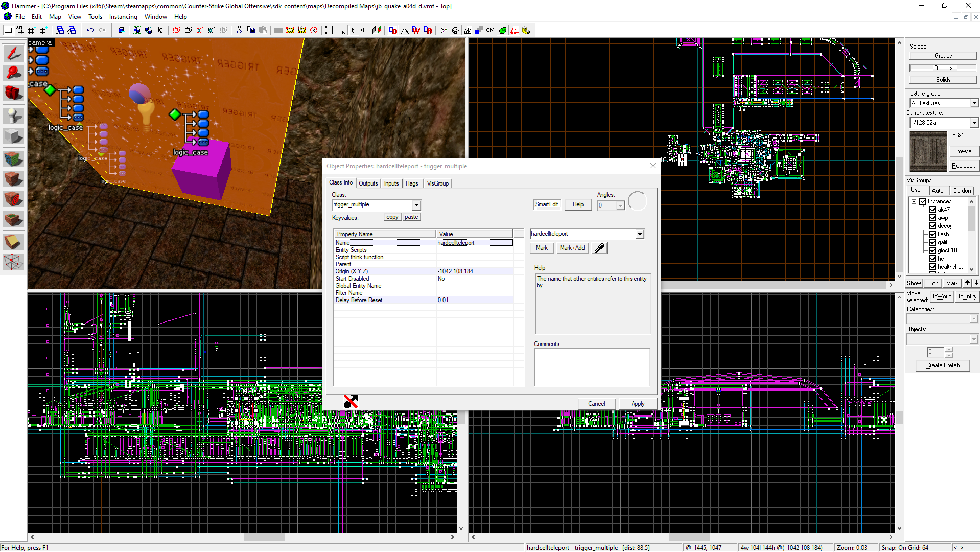Open the hardcellteleport name dropdown
The height and width of the screenshot is (552, 980).
[x=640, y=234]
